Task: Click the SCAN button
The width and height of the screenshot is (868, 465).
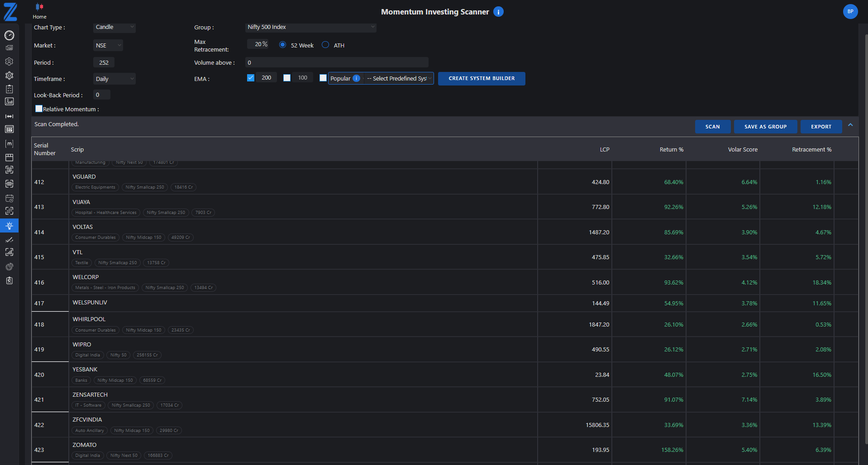Action: [x=713, y=127]
